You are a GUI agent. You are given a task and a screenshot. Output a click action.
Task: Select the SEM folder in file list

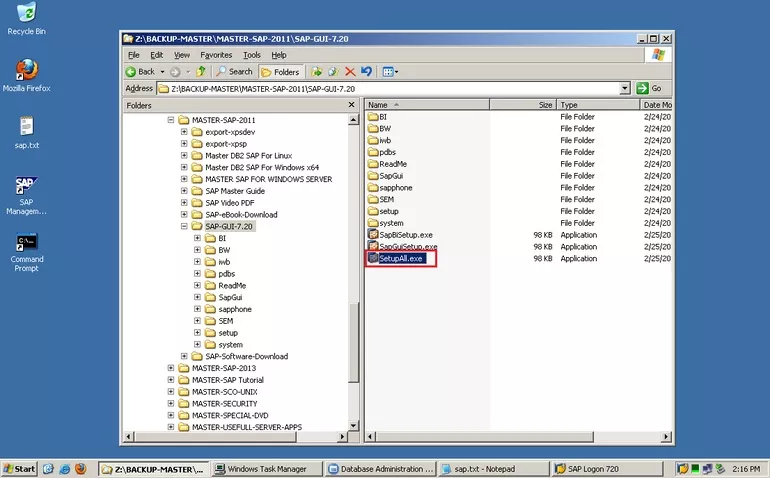381,199
